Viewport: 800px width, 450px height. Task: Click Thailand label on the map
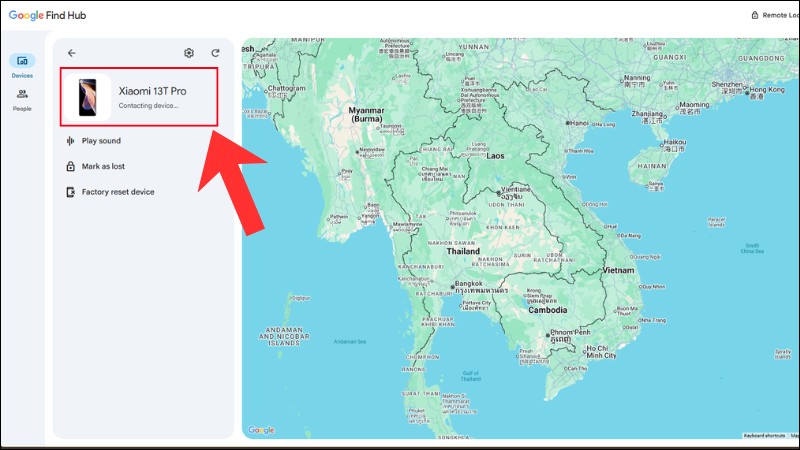click(x=463, y=252)
